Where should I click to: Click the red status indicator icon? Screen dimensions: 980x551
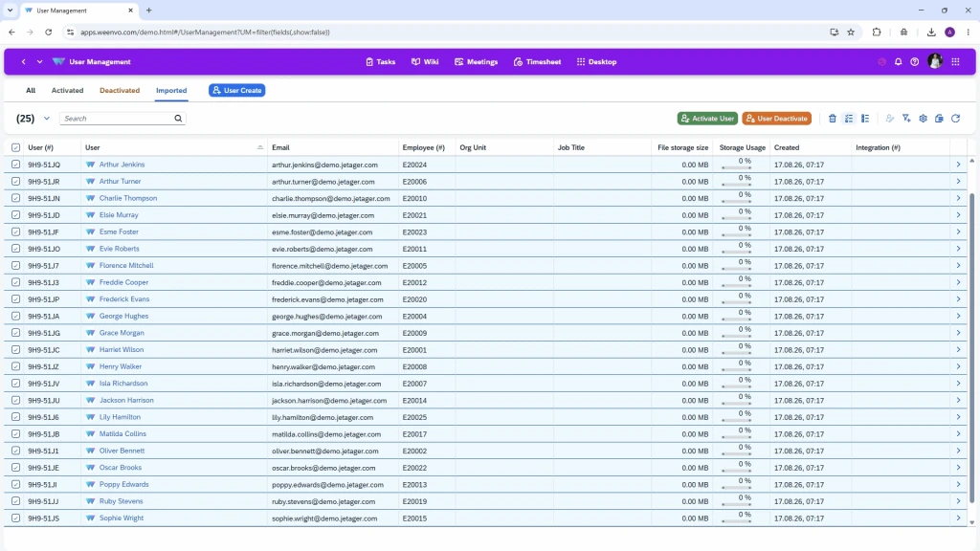coord(881,62)
